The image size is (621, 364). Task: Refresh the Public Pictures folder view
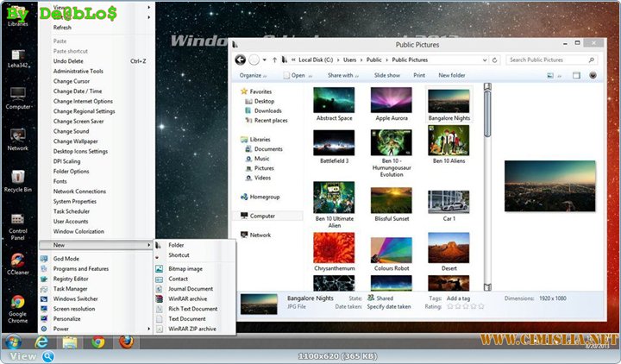point(497,60)
